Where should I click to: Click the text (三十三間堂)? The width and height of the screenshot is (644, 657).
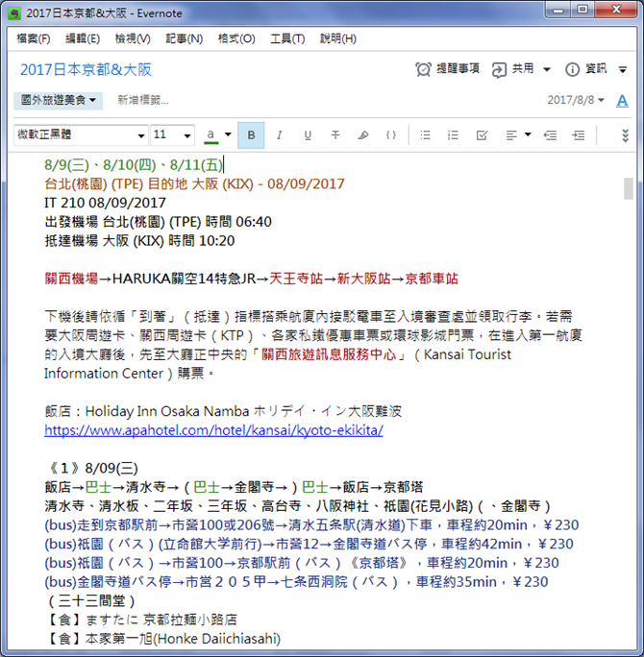tap(91, 601)
